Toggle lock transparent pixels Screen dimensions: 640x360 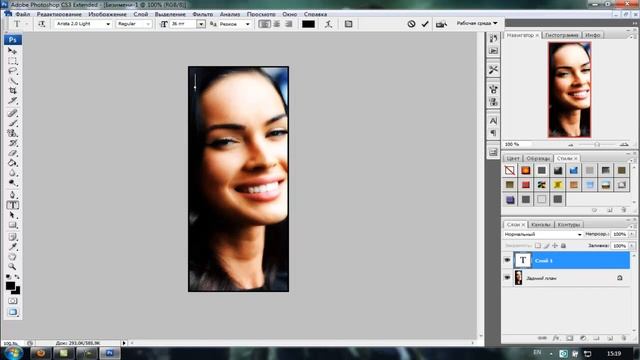tap(538, 246)
